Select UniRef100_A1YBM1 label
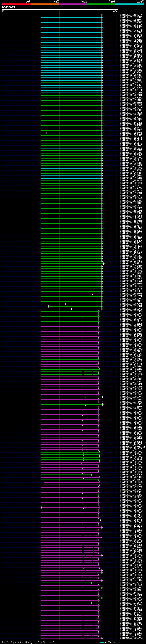Image resolution: width=146 pixels, height=644 pixels. pyautogui.click(x=131, y=40)
